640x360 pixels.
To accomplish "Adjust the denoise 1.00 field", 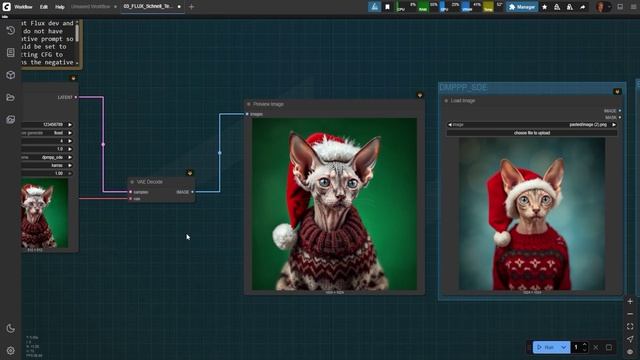I will click(x=47, y=173).
